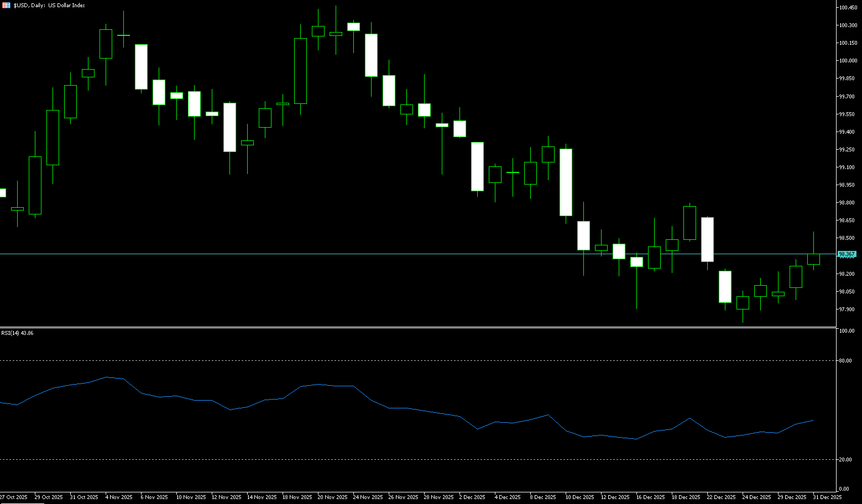The height and width of the screenshot is (504, 862).
Task: Click the 97.900 price axis label
Action: coord(847,309)
